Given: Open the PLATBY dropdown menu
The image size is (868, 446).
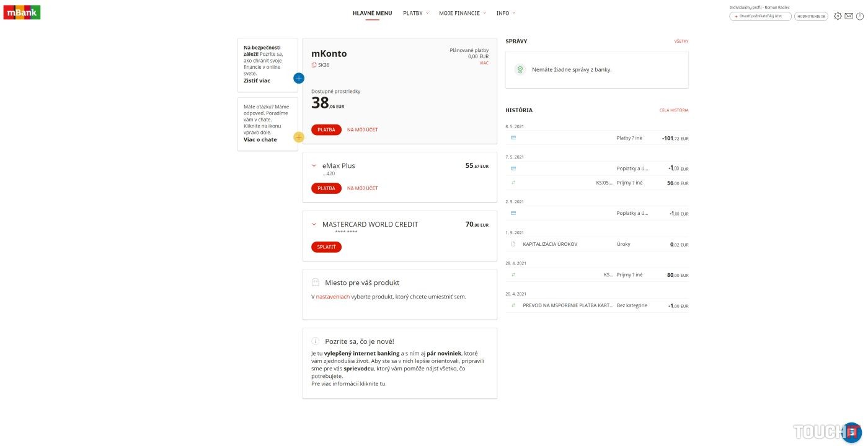Looking at the screenshot, I should tap(416, 13).
